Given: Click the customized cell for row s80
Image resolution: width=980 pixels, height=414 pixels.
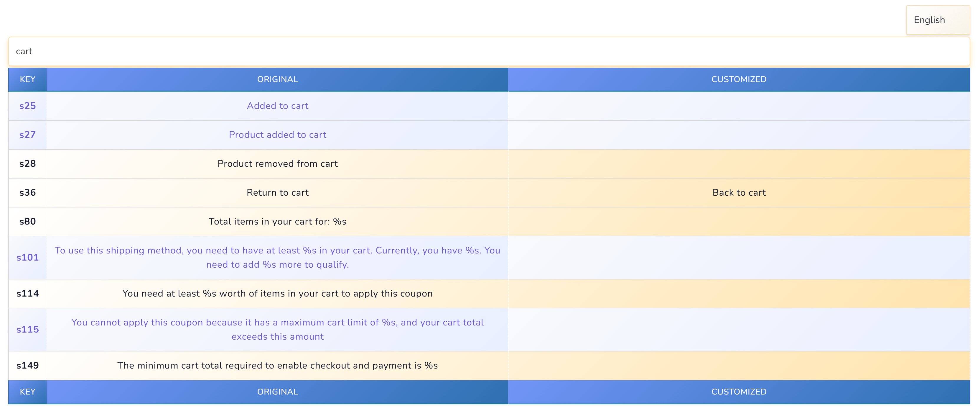Looking at the screenshot, I should pos(738,222).
